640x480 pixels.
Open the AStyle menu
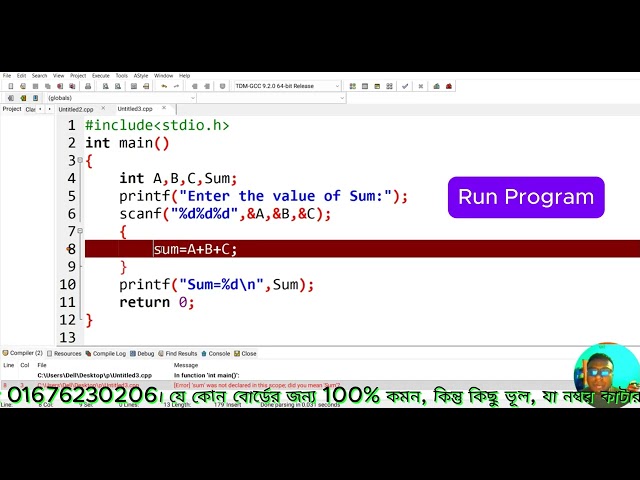point(141,76)
